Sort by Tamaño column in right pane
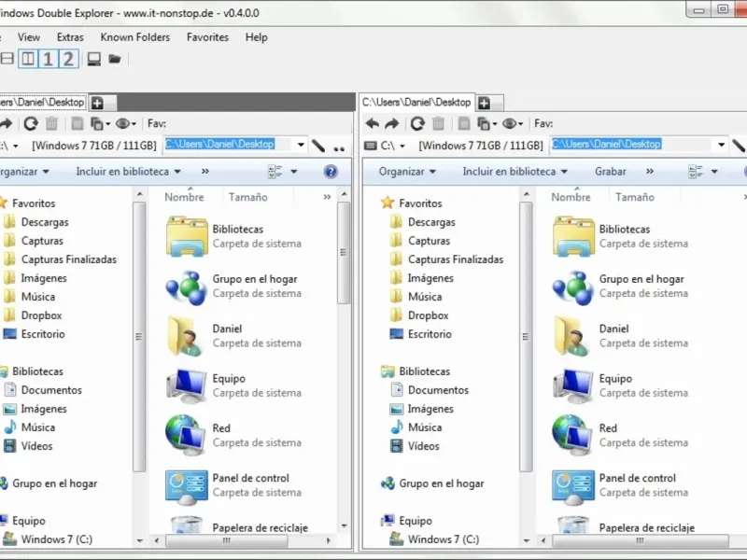The width and height of the screenshot is (747, 560). coord(635,197)
